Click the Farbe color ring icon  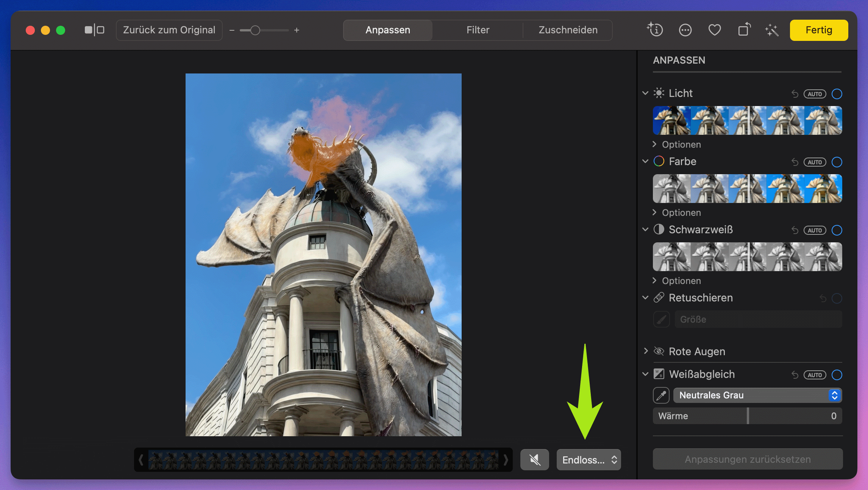click(x=659, y=161)
